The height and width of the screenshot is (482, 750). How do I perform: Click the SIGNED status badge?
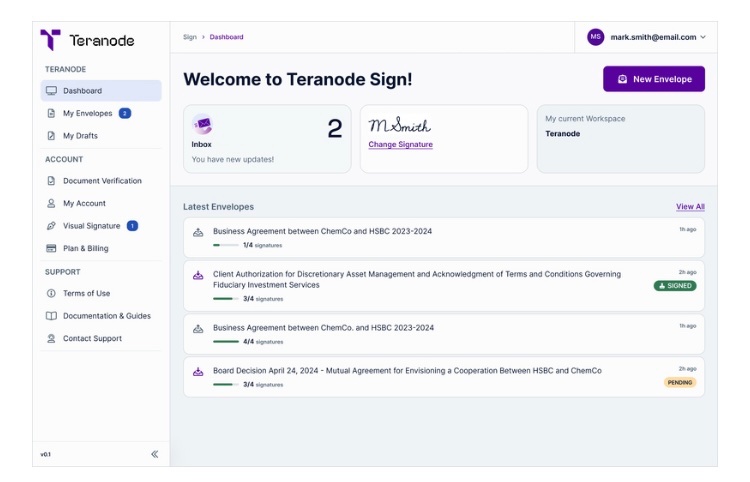coord(675,286)
